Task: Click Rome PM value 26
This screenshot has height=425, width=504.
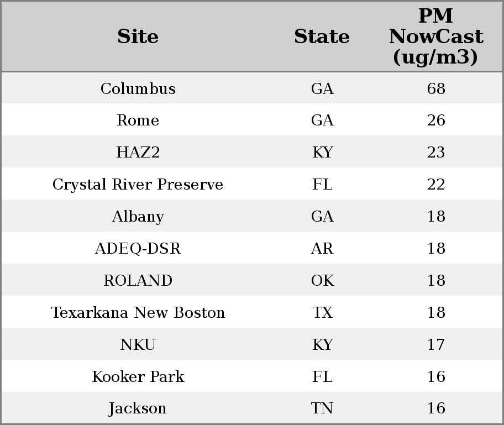Action: click(x=436, y=120)
